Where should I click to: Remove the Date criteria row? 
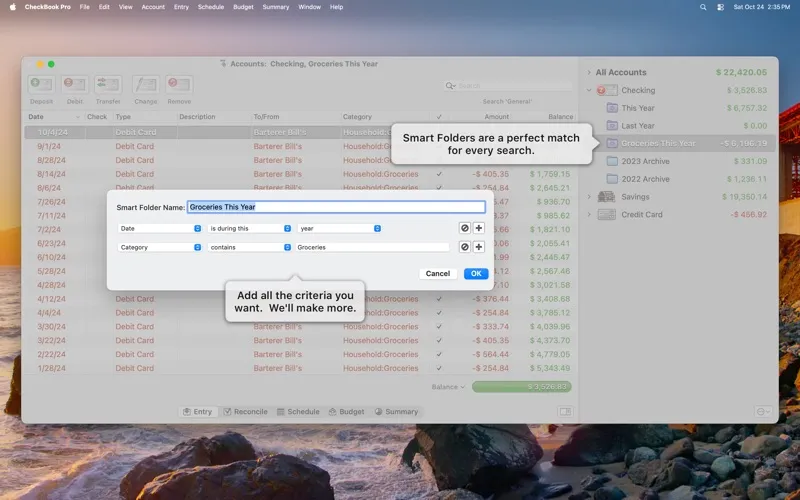pyautogui.click(x=464, y=228)
